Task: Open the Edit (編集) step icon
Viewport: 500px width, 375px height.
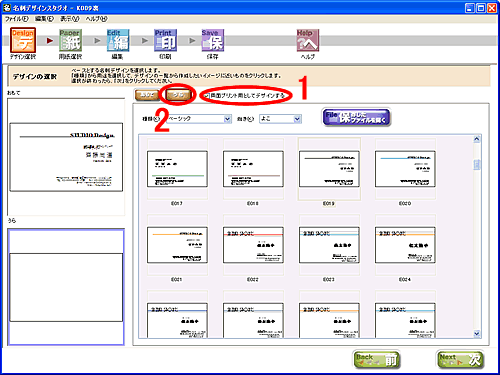Action: (x=118, y=40)
